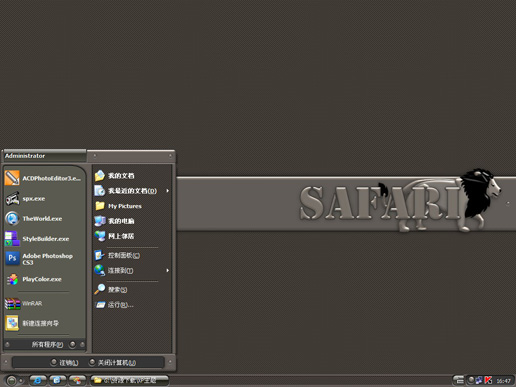
Task: Click the Internet Explorer quick launch icon
Action: 37,380
